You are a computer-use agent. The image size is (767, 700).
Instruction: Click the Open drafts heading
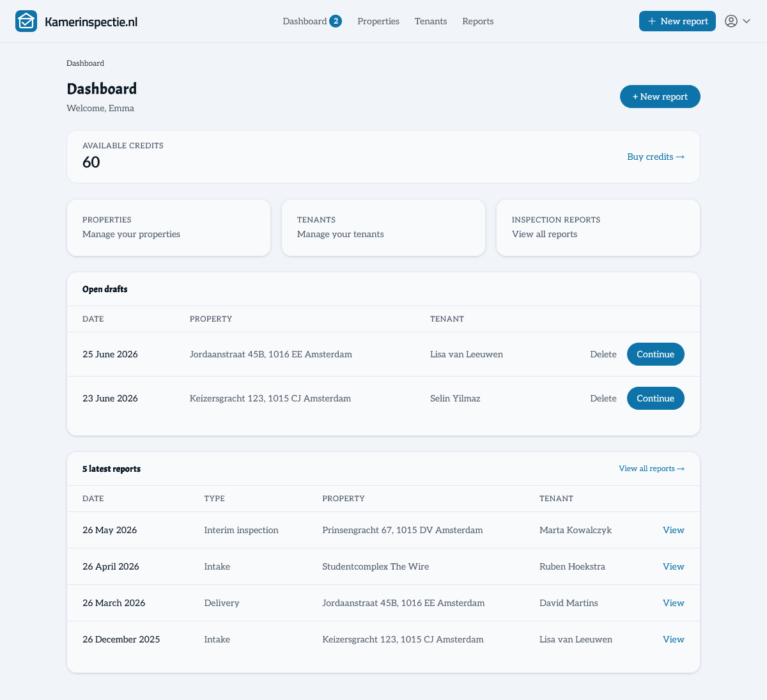(105, 289)
